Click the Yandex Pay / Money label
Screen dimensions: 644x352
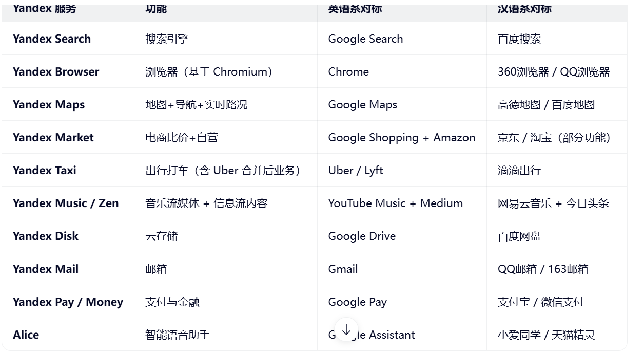tap(68, 302)
